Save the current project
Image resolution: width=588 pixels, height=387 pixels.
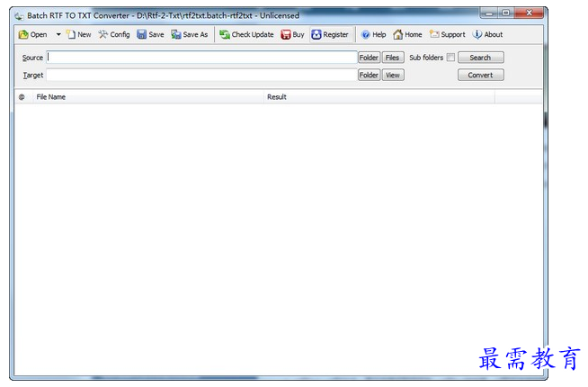(x=150, y=34)
